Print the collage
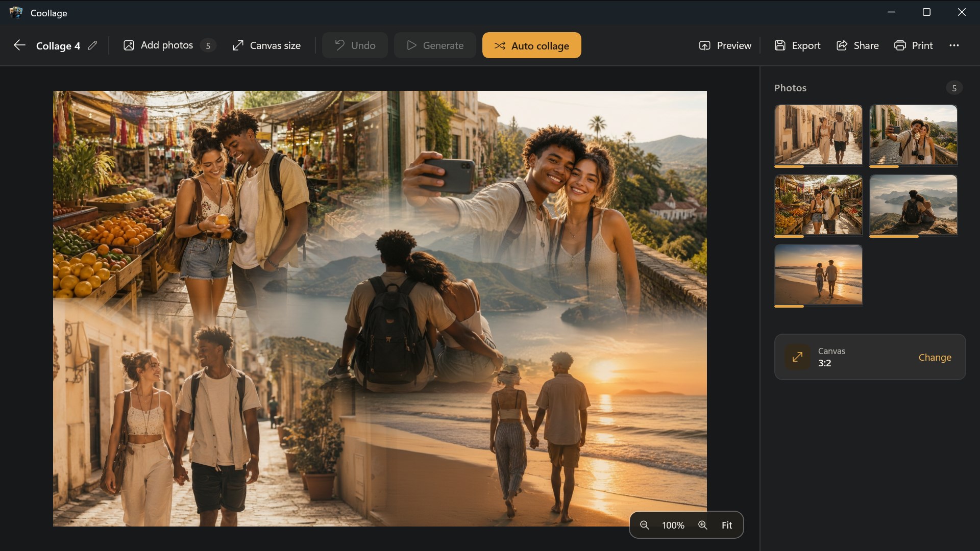 click(x=914, y=45)
